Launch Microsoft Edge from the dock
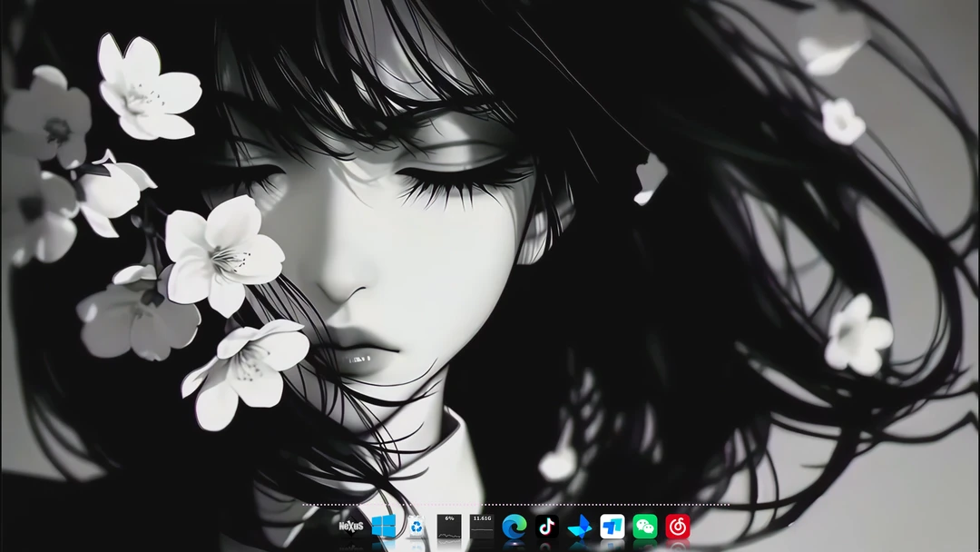This screenshot has height=552, width=980. (514, 527)
